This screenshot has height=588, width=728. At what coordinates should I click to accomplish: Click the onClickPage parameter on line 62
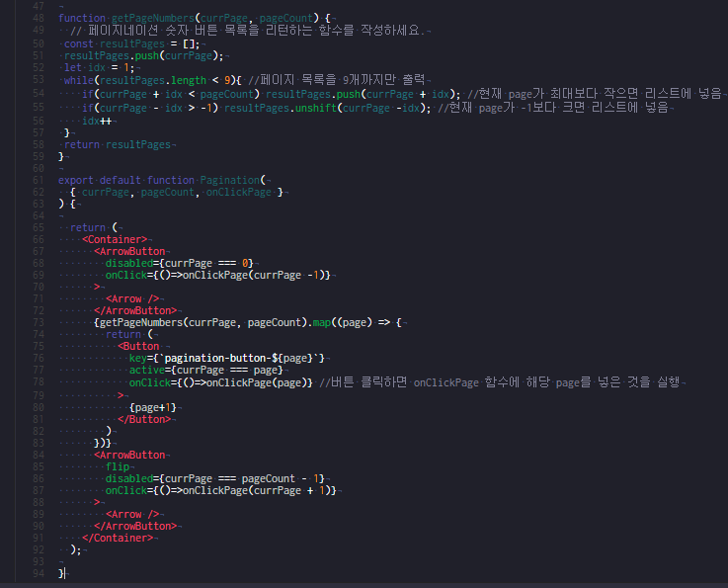[x=239, y=193]
